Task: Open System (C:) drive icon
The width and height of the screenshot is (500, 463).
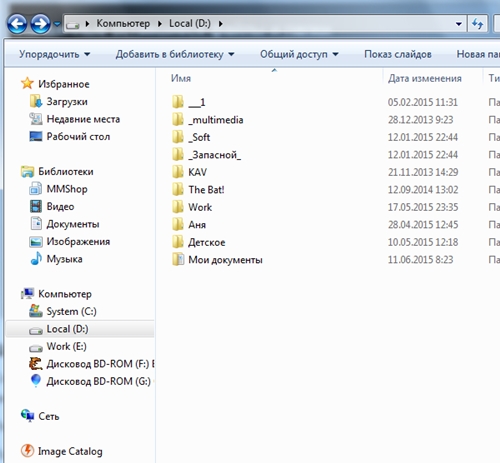Action: click(x=36, y=311)
